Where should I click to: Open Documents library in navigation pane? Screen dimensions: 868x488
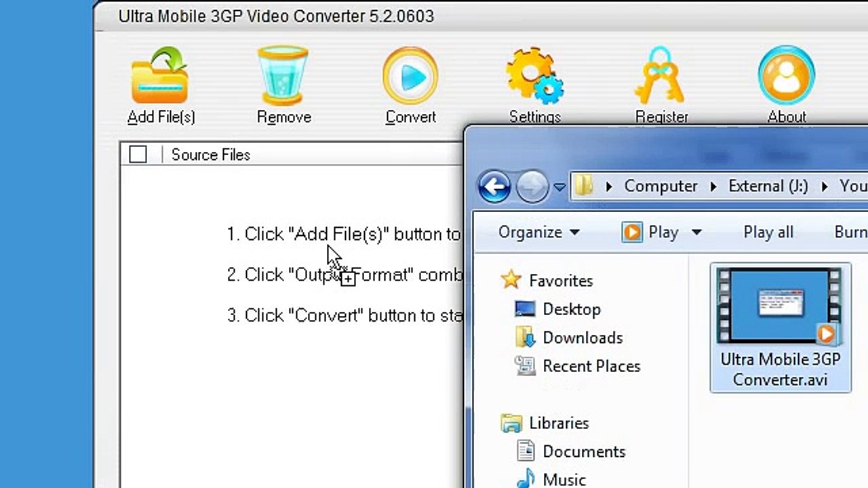point(584,451)
